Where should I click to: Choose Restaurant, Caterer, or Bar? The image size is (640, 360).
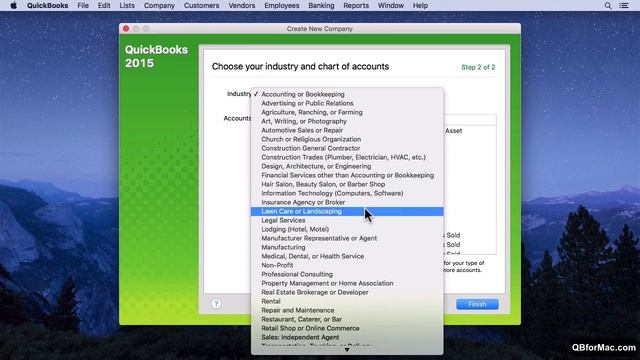pyautogui.click(x=347, y=319)
